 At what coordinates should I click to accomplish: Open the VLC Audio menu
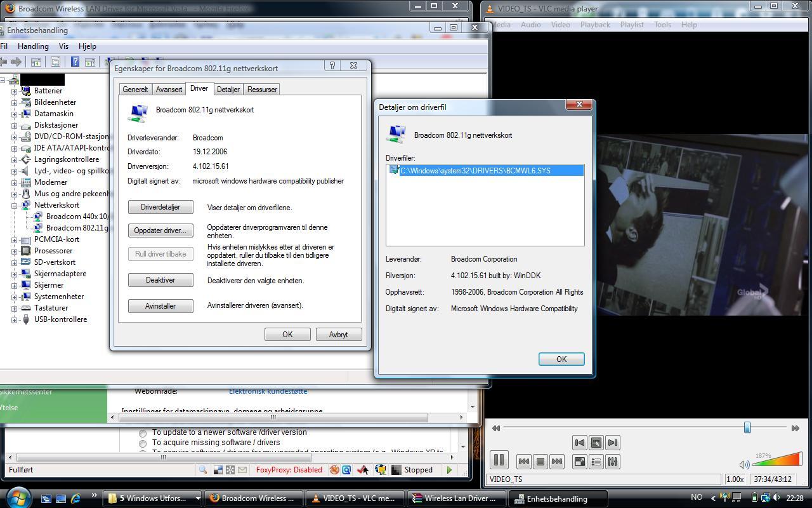click(530, 25)
